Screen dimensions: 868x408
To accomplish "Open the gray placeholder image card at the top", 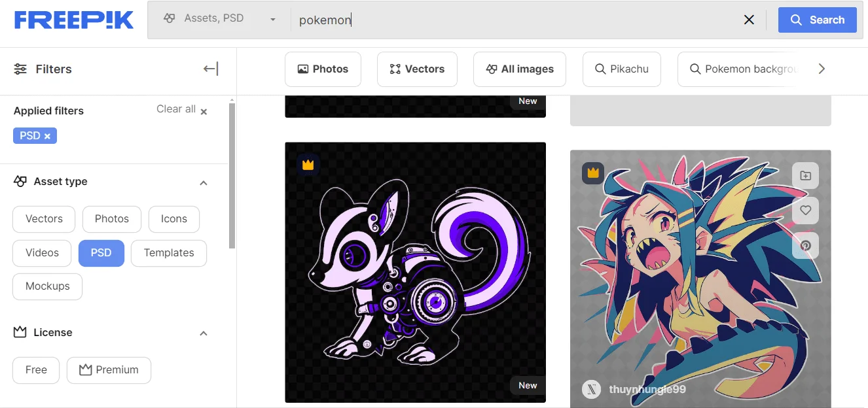I will tap(700, 110).
